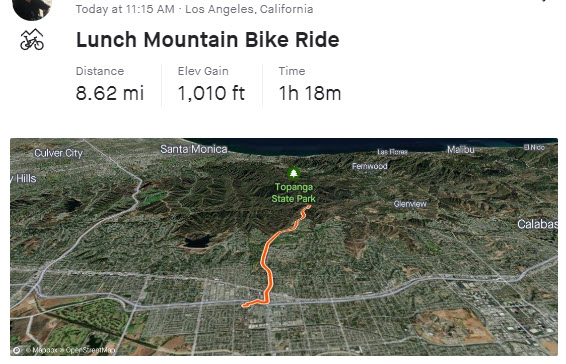Click the mountain bike activity icon

point(32,39)
